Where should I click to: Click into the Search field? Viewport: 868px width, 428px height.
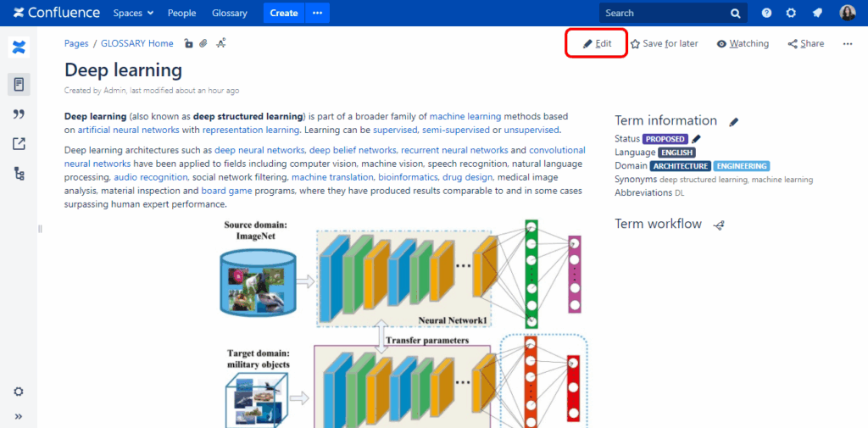point(661,13)
